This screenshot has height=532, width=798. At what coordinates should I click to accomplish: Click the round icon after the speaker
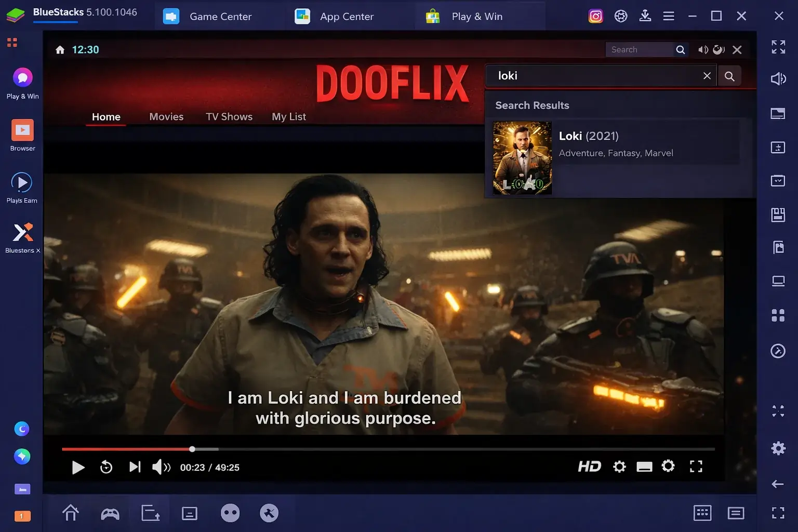[719, 49]
